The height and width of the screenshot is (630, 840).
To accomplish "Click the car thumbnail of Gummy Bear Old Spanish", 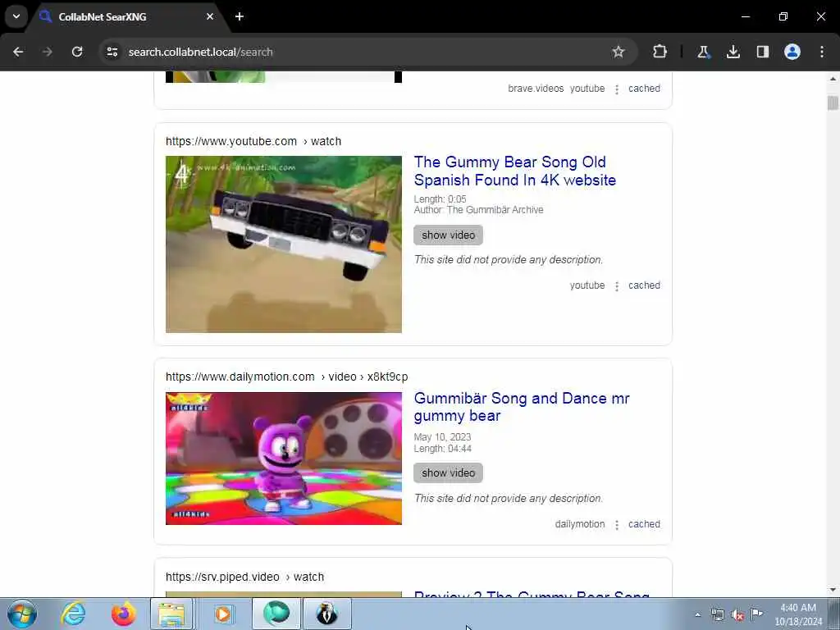I will click(x=283, y=244).
